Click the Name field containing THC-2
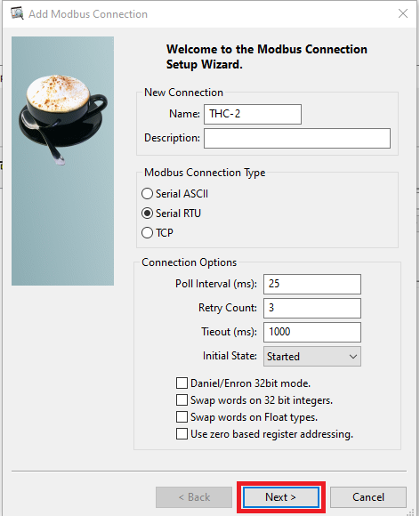The width and height of the screenshot is (420, 516). point(253,114)
